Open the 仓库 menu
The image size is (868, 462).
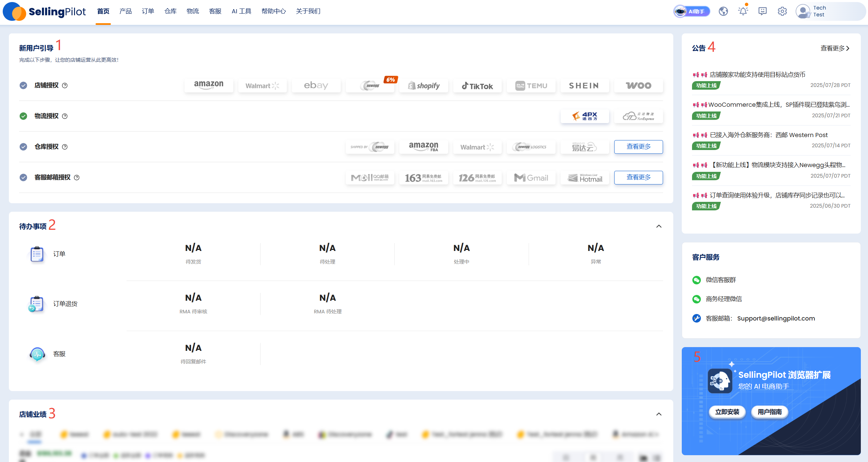coord(171,11)
